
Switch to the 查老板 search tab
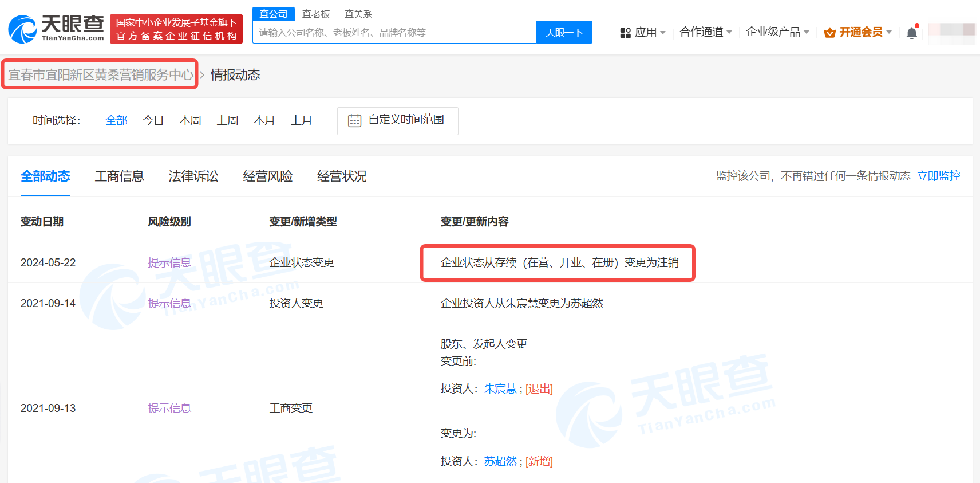(316, 14)
